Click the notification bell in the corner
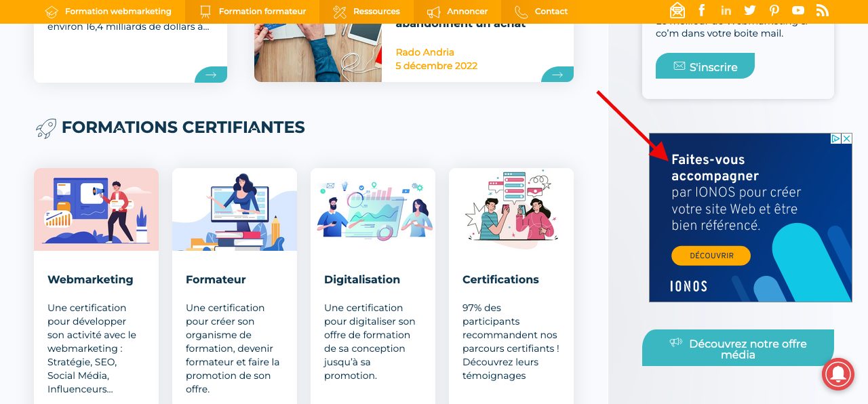The width and height of the screenshot is (868, 404). [838, 373]
